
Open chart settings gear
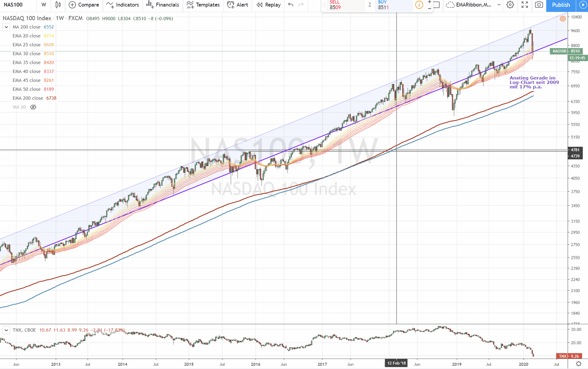coord(510,5)
